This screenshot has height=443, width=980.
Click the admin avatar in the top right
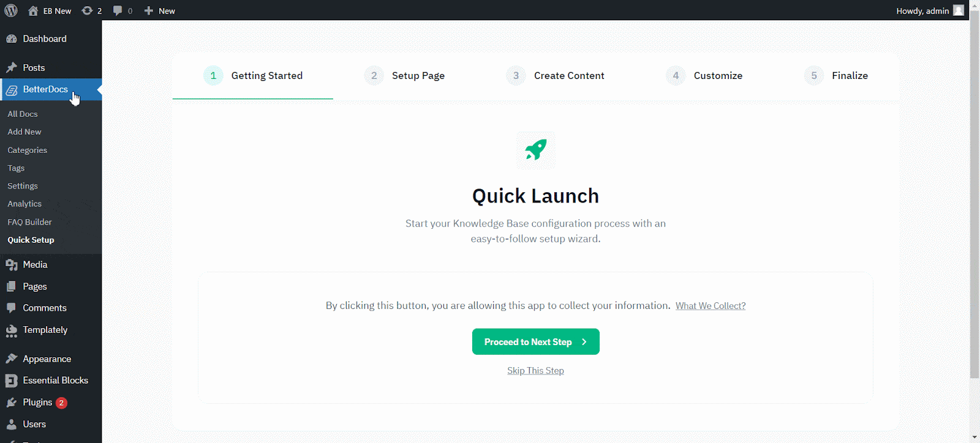tap(959, 10)
